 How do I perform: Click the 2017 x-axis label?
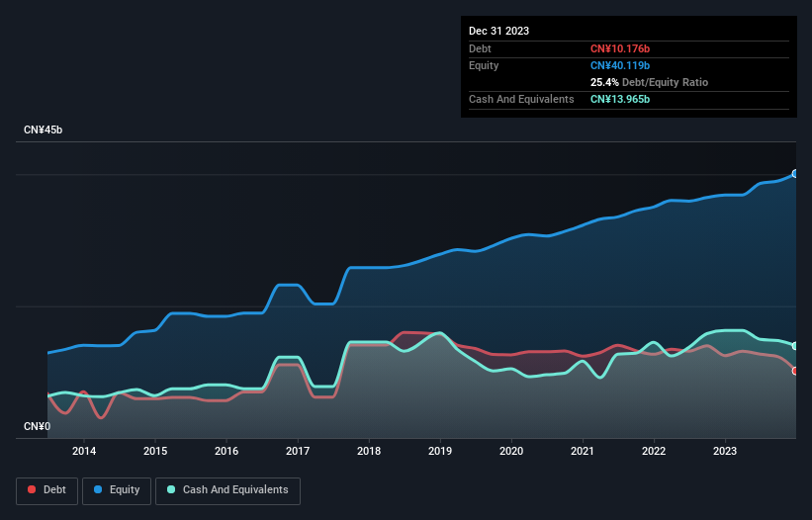pyautogui.click(x=298, y=451)
